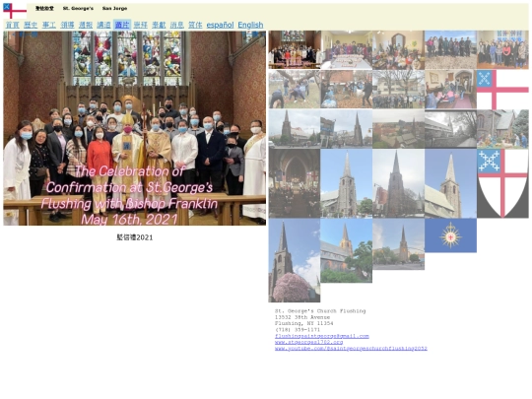Open the thumbnail of the group around a long table
532x399 pixels.
(x=347, y=49)
